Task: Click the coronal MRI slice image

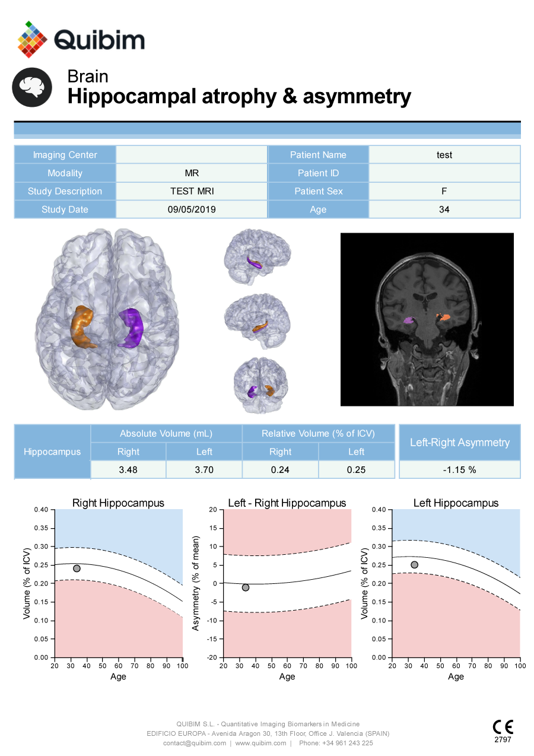Action: coord(427,319)
